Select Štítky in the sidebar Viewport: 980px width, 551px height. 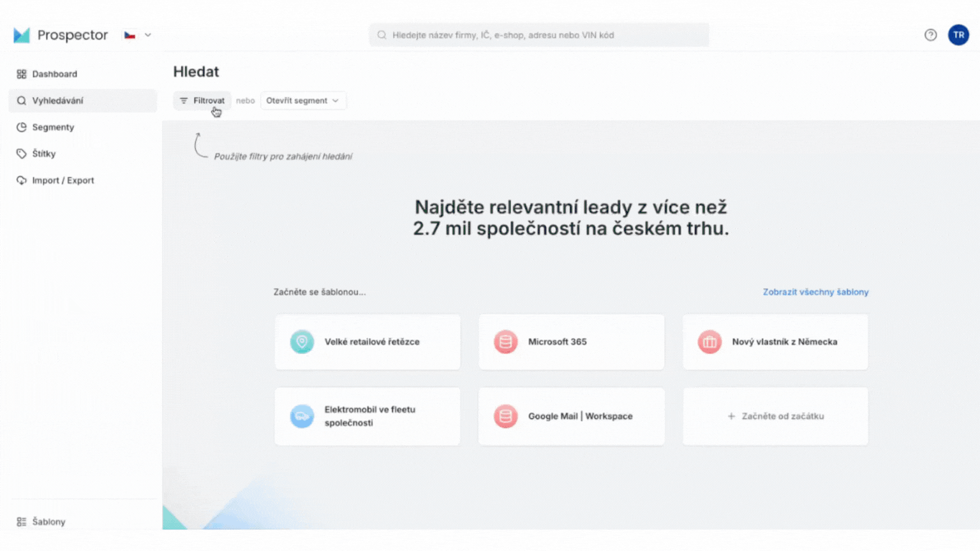43,154
